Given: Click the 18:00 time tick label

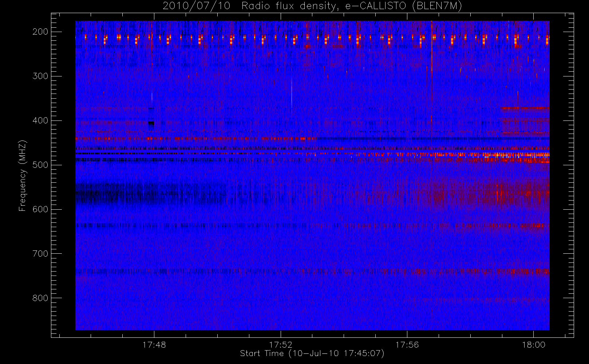Looking at the screenshot, I should 534,345.
